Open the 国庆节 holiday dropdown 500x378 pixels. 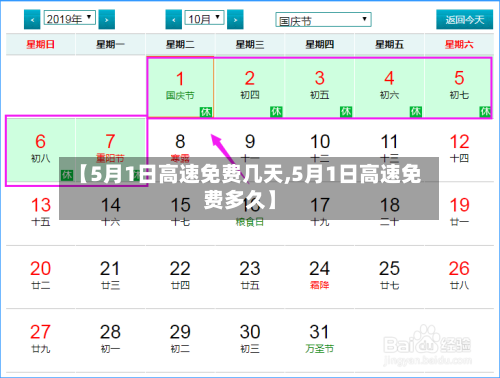(323, 20)
